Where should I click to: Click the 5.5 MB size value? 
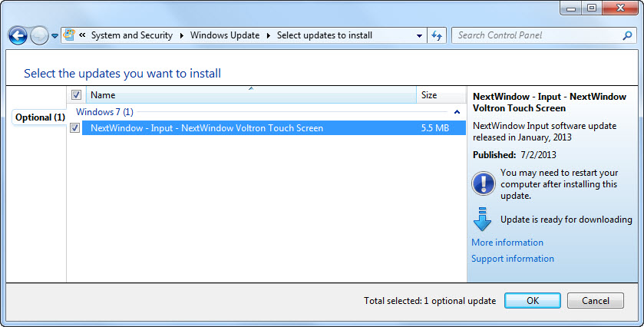435,127
